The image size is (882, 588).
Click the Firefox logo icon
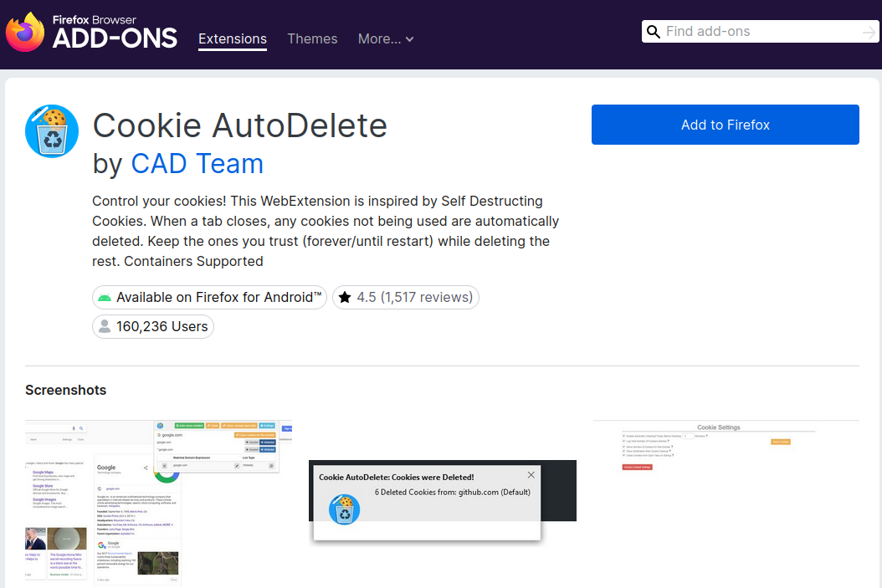(x=25, y=32)
